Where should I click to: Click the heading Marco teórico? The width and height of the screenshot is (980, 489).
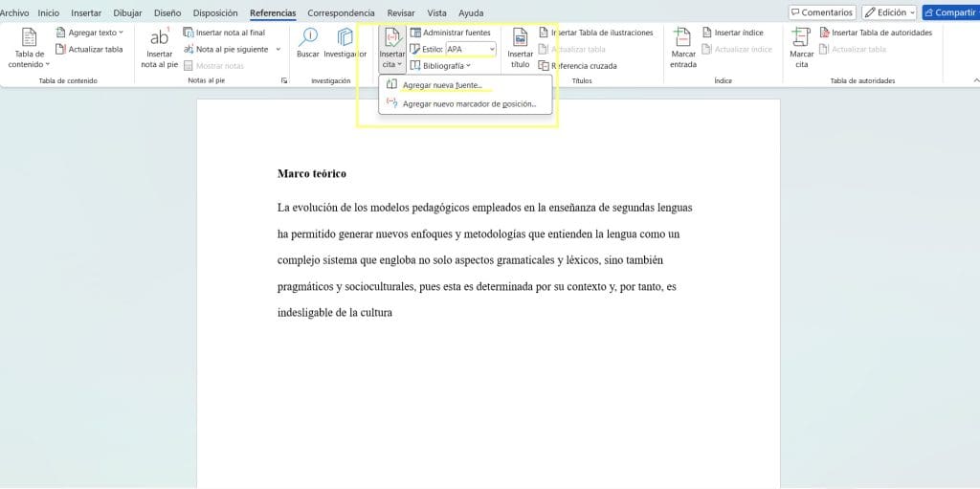pyautogui.click(x=311, y=173)
